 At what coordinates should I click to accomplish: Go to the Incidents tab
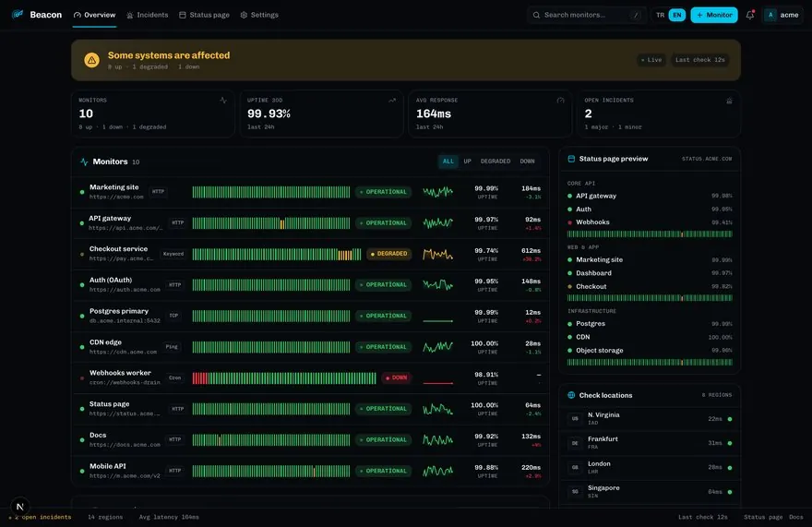click(148, 15)
